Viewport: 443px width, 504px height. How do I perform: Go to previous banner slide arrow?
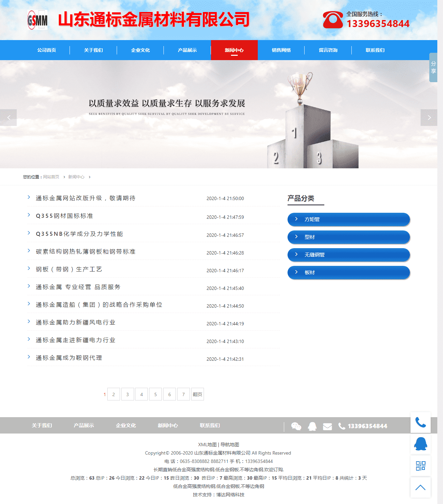8,118
